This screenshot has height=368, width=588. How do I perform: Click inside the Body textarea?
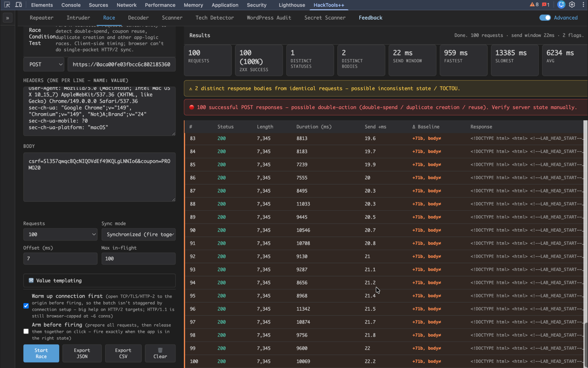coord(99,177)
